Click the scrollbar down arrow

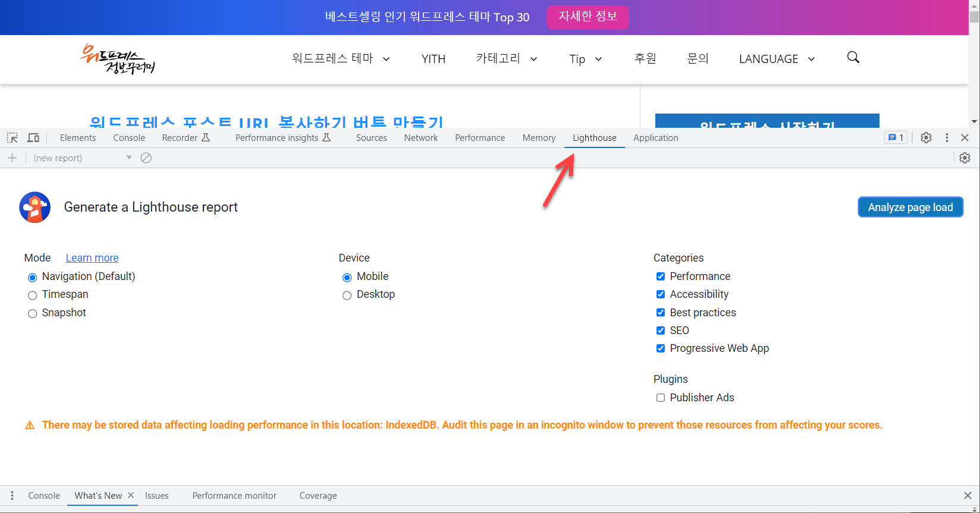974,122
